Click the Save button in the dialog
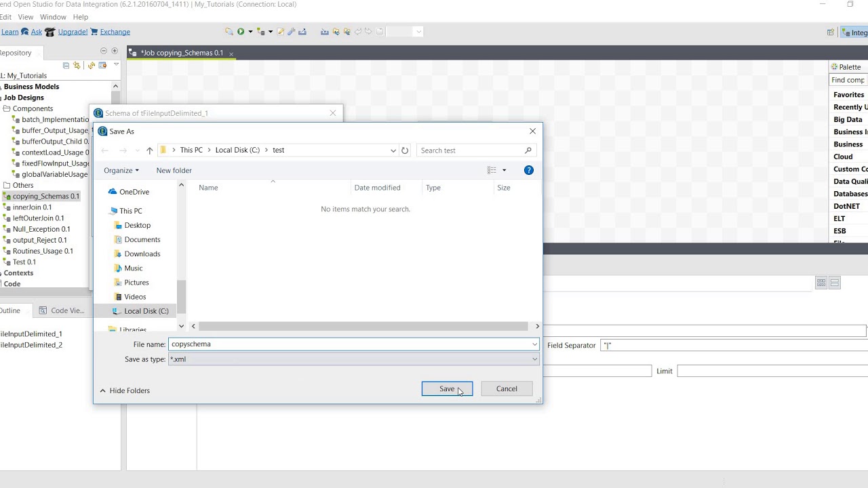 (447, 388)
